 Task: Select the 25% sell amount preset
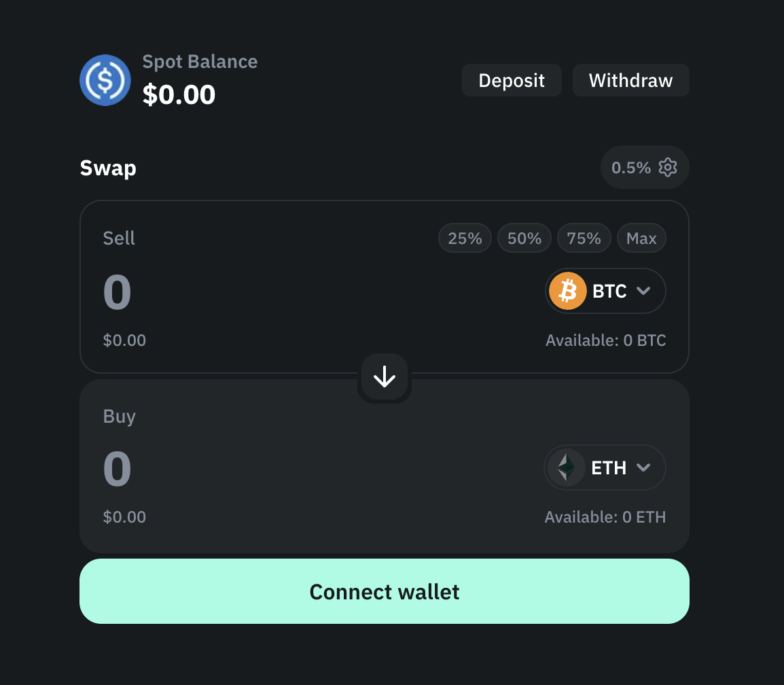coord(465,239)
